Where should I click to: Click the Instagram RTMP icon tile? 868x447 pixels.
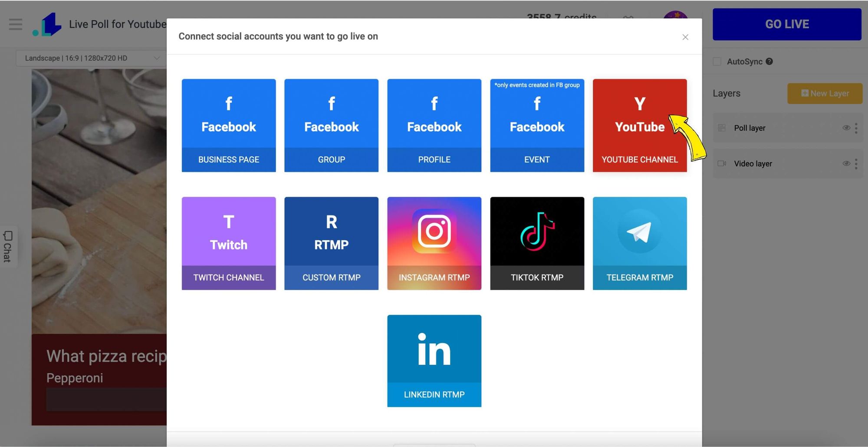tap(434, 243)
